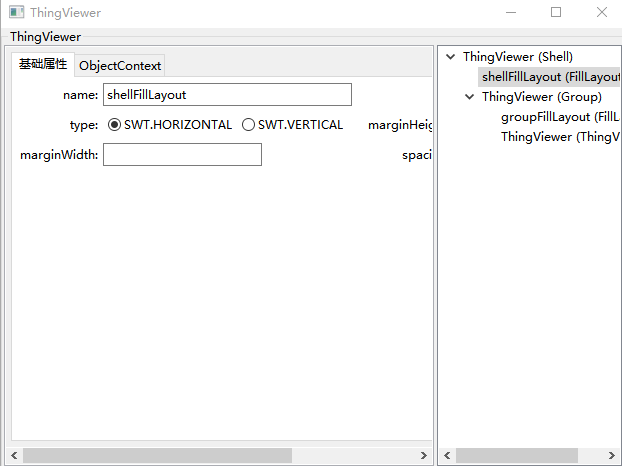Click the ThingViewer app icon in title bar

point(16,13)
